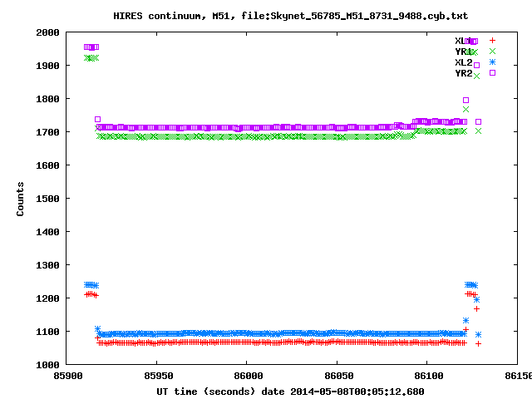This screenshot has width=532, height=399.
Task: Click the blue asterisk XL2 legend symbol
Action: click(492, 62)
